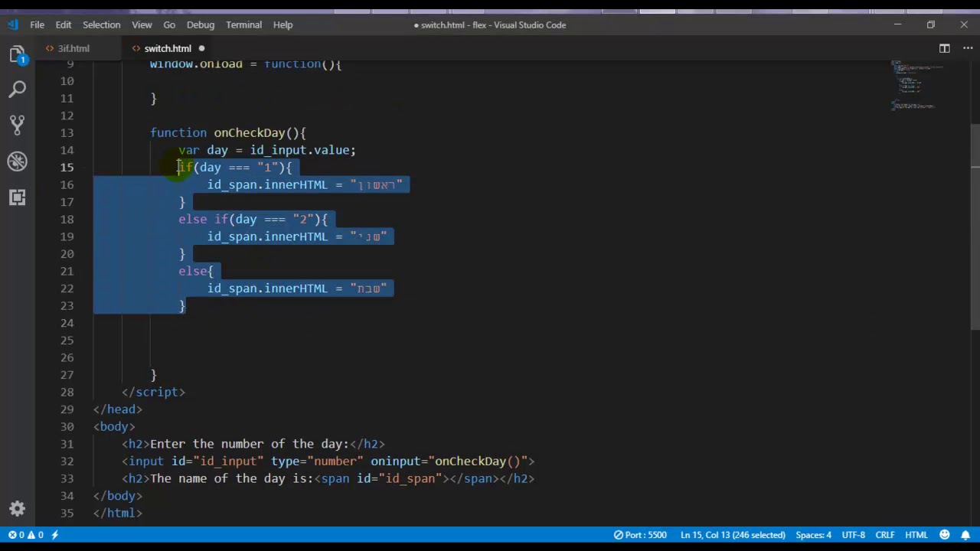Click the closing </html> tag
This screenshot has height=551, width=980.
(118, 513)
